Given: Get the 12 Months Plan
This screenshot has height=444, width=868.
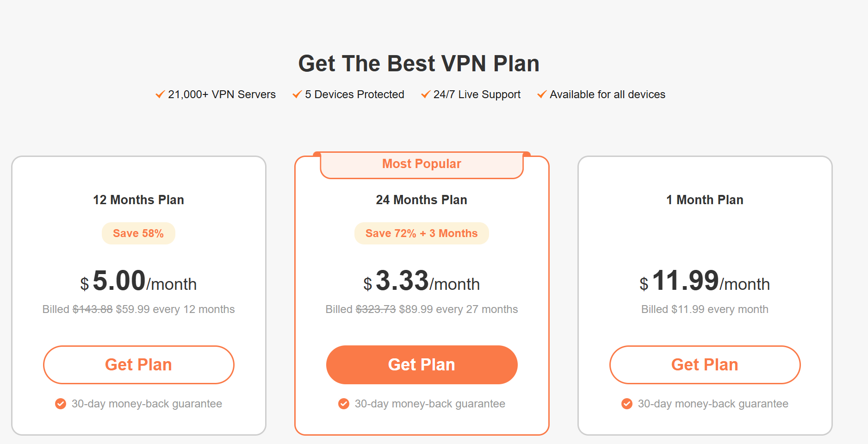Looking at the screenshot, I should [139, 365].
